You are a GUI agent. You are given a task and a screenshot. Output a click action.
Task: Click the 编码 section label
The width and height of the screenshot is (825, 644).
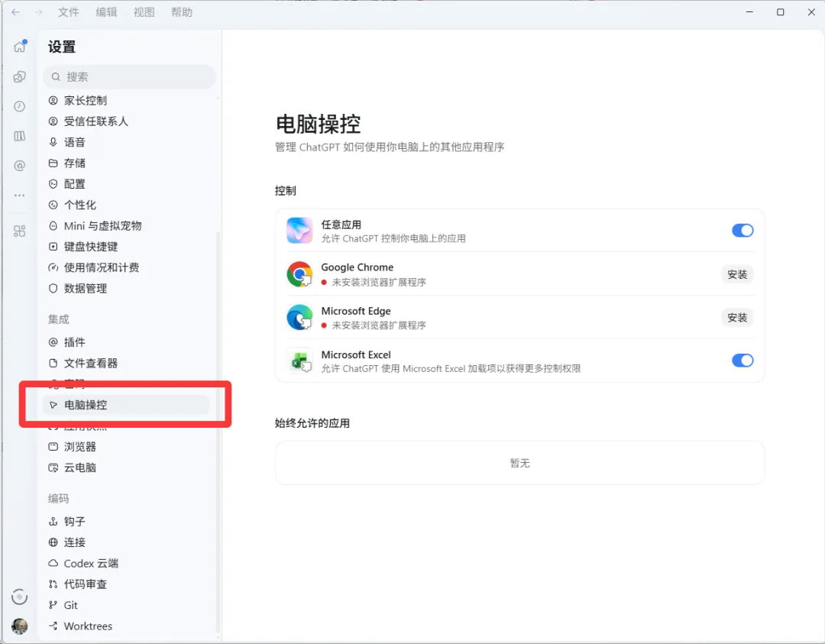coord(58,499)
